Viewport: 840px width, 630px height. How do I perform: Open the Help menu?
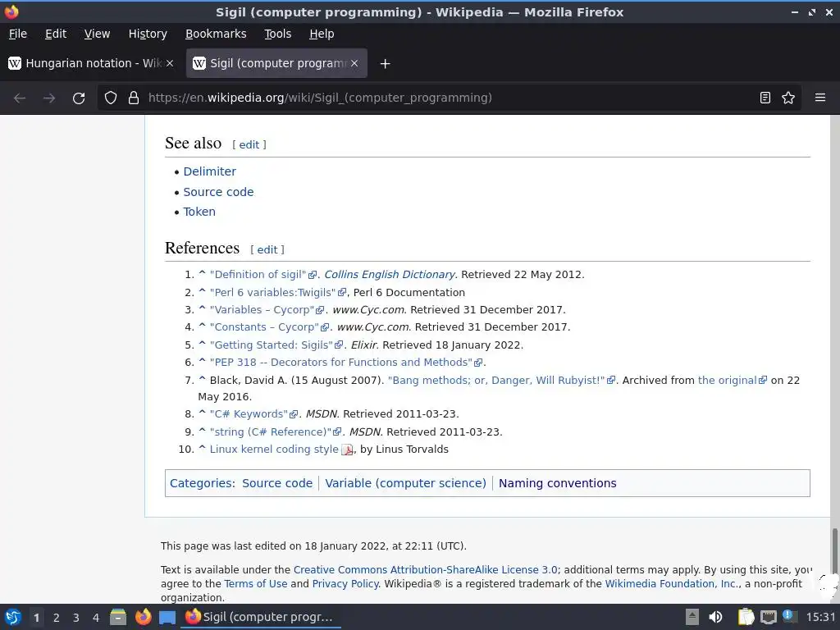(x=322, y=34)
